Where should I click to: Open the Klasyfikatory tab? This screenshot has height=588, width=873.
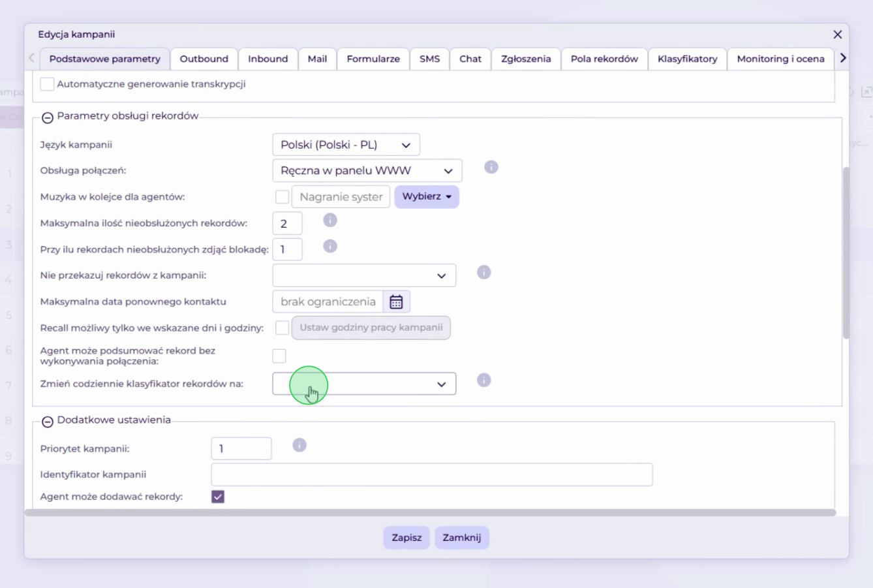tap(687, 59)
